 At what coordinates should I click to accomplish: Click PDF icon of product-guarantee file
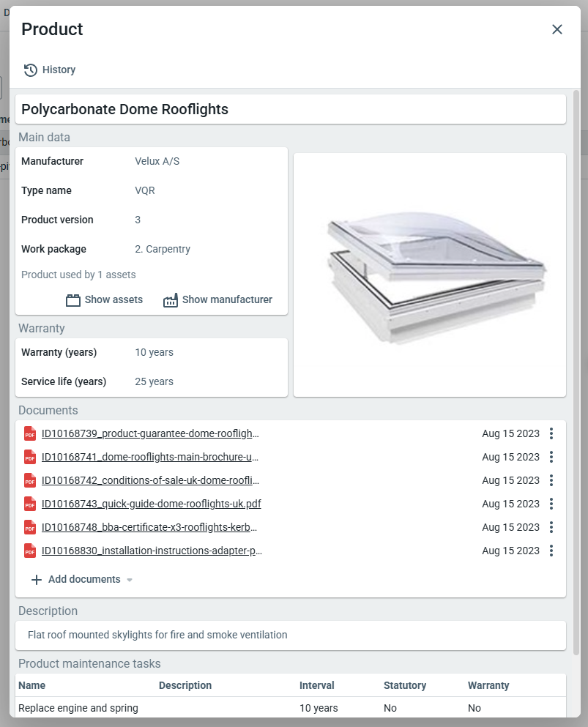coord(30,433)
